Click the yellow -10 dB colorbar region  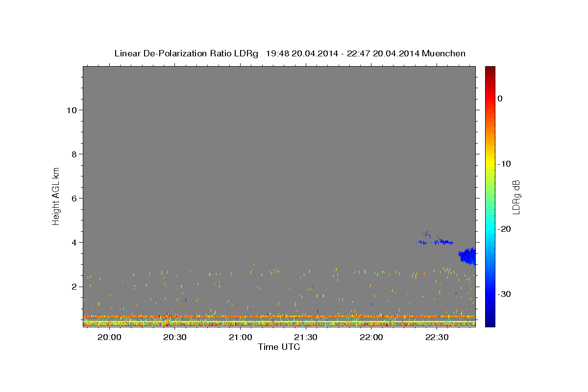(x=490, y=164)
